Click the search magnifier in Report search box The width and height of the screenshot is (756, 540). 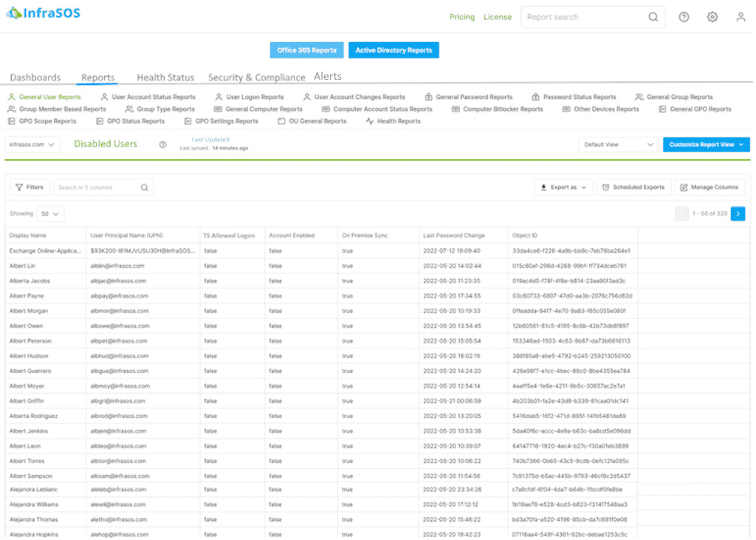pos(653,16)
